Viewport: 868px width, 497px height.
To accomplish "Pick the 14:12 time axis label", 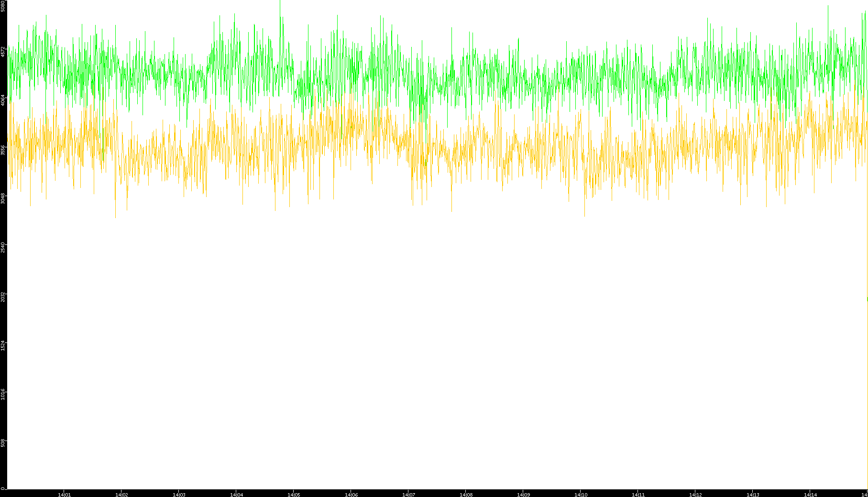I will [695, 495].
